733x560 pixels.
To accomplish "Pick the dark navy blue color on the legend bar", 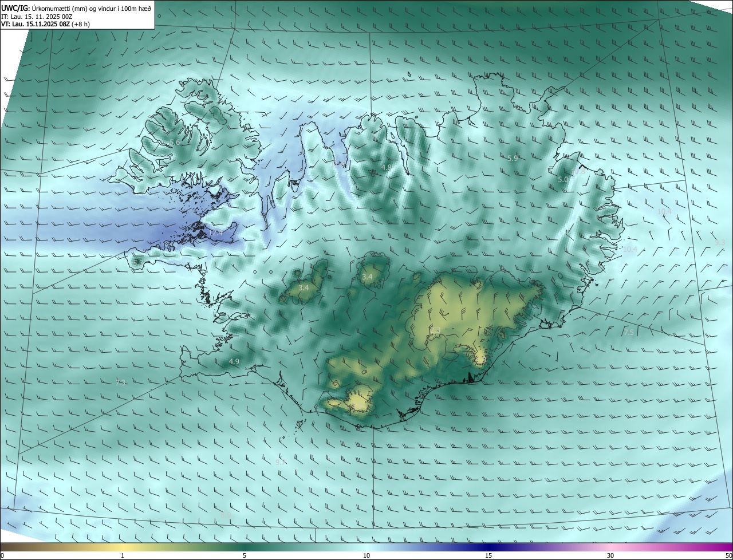I will tap(488, 547).
